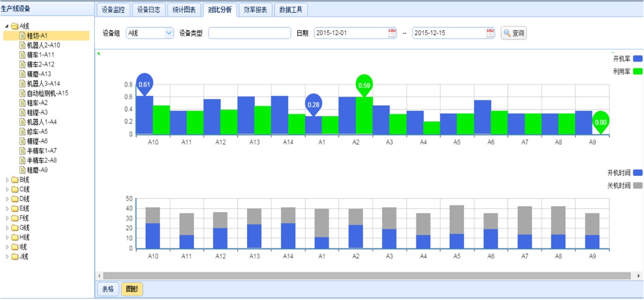Expand the E线 tree node arrow
This screenshot has height=300, width=644.
pyautogui.click(x=7, y=208)
